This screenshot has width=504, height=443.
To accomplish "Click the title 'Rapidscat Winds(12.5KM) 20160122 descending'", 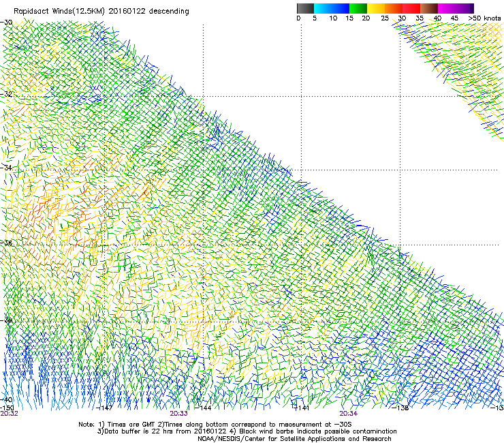I will coord(101,12).
